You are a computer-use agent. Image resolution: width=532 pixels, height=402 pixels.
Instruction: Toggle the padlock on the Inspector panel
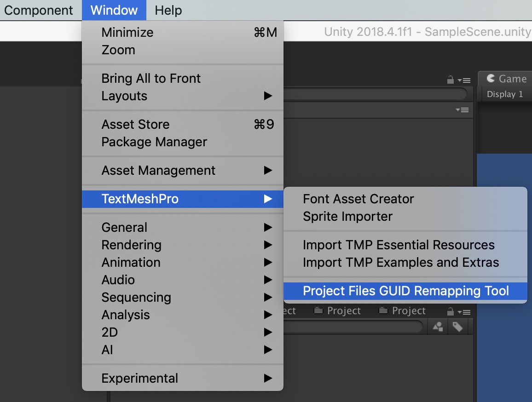pos(450,79)
